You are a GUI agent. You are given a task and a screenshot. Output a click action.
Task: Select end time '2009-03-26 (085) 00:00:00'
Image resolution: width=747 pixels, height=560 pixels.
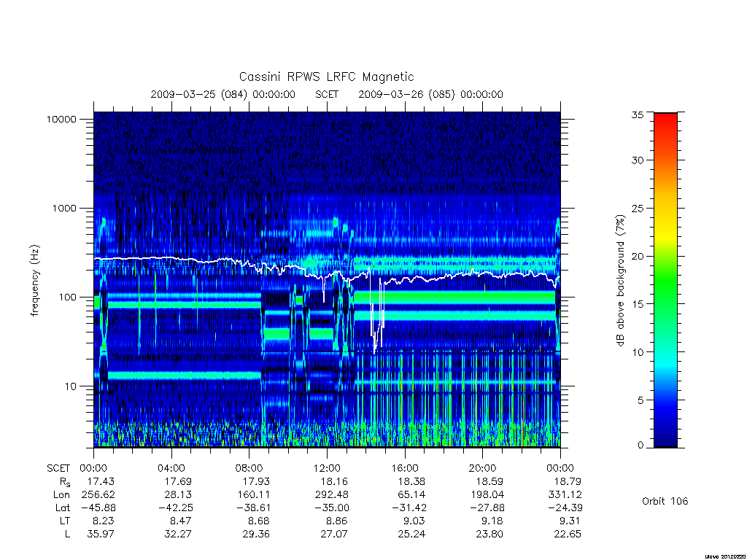click(430, 94)
